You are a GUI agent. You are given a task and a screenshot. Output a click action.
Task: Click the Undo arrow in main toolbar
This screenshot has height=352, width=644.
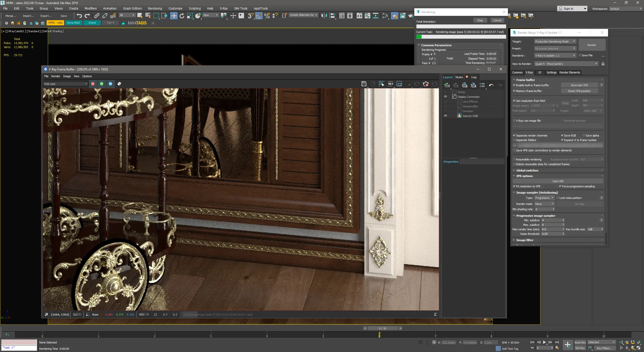(79, 16)
